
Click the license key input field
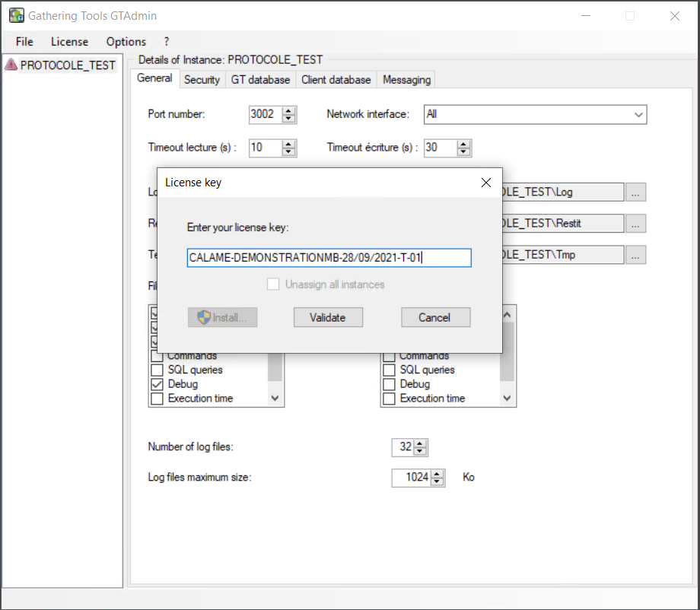pyautogui.click(x=329, y=258)
